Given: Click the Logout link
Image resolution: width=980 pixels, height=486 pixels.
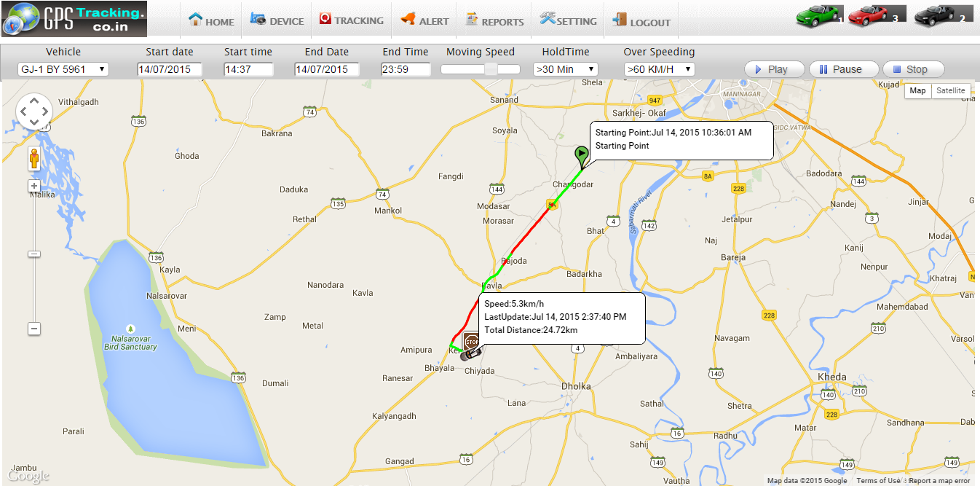Looking at the screenshot, I should pyautogui.click(x=641, y=20).
